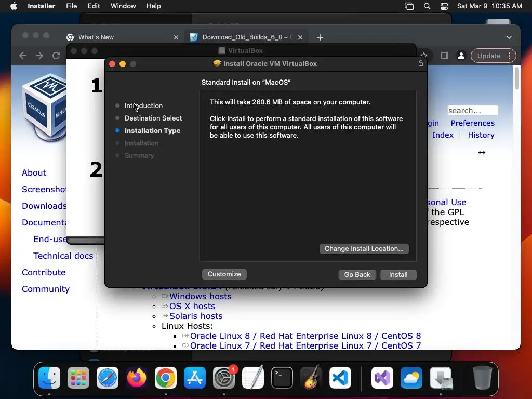This screenshot has width=532, height=399.
Task: Open the Oracle Linux 8 download link
Action: 305,336
